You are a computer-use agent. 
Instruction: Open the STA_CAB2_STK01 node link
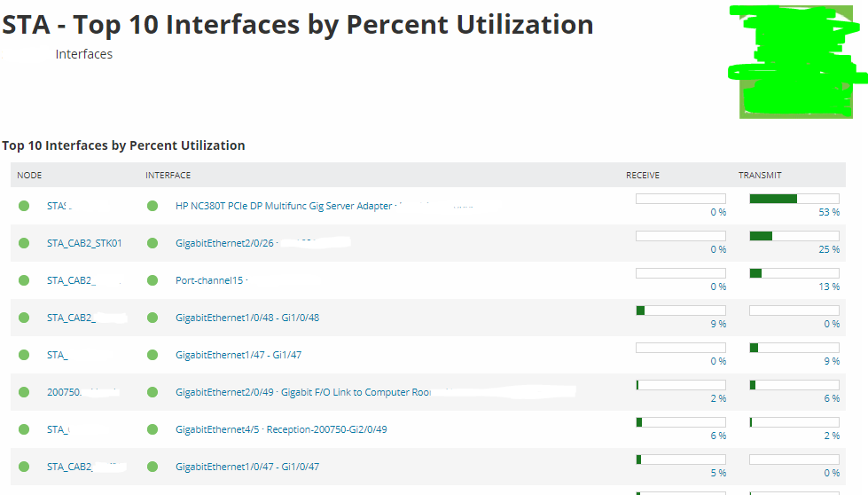pyautogui.click(x=84, y=243)
